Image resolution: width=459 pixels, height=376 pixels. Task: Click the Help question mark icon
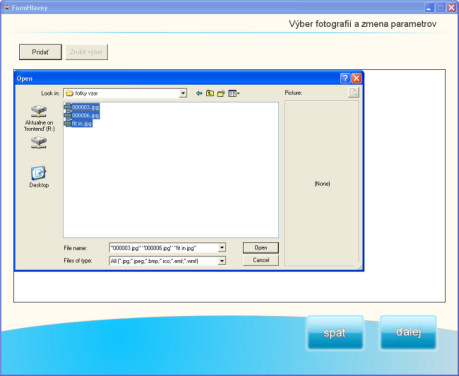345,78
